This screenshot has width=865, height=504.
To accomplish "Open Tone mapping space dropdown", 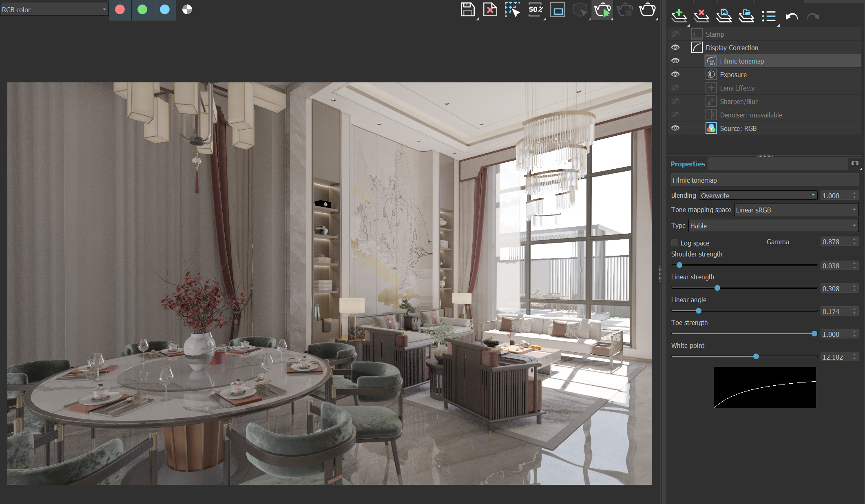I will tap(796, 210).
